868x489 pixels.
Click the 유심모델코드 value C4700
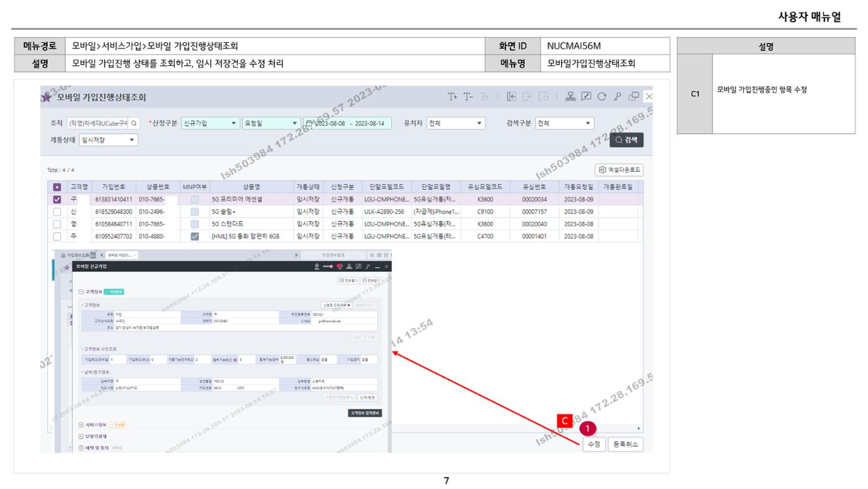coord(485,236)
